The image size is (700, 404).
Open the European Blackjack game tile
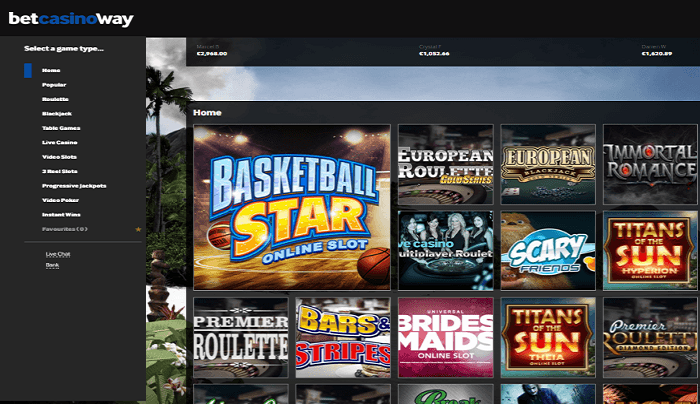(548, 164)
